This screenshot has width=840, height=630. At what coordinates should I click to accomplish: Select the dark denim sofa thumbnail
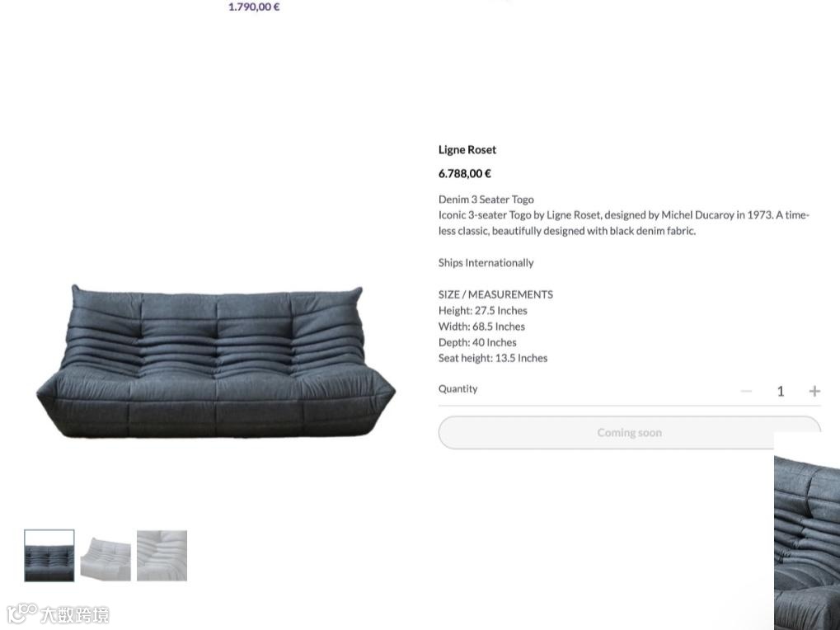pos(49,556)
